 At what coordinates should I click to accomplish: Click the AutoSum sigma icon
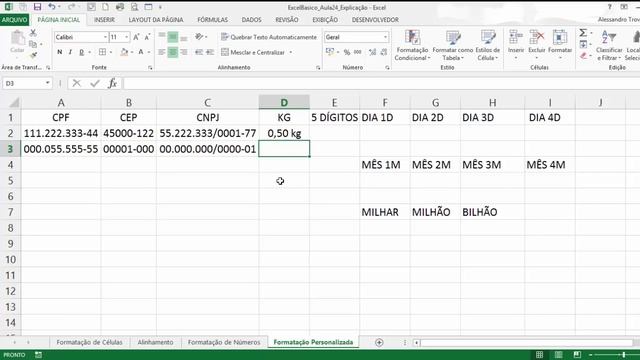click(583, 33)
